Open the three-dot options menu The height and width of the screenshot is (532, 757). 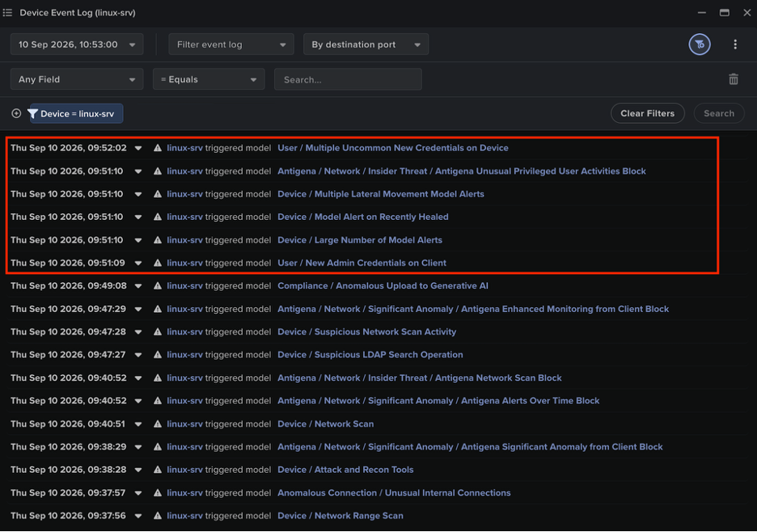[735, 44]
